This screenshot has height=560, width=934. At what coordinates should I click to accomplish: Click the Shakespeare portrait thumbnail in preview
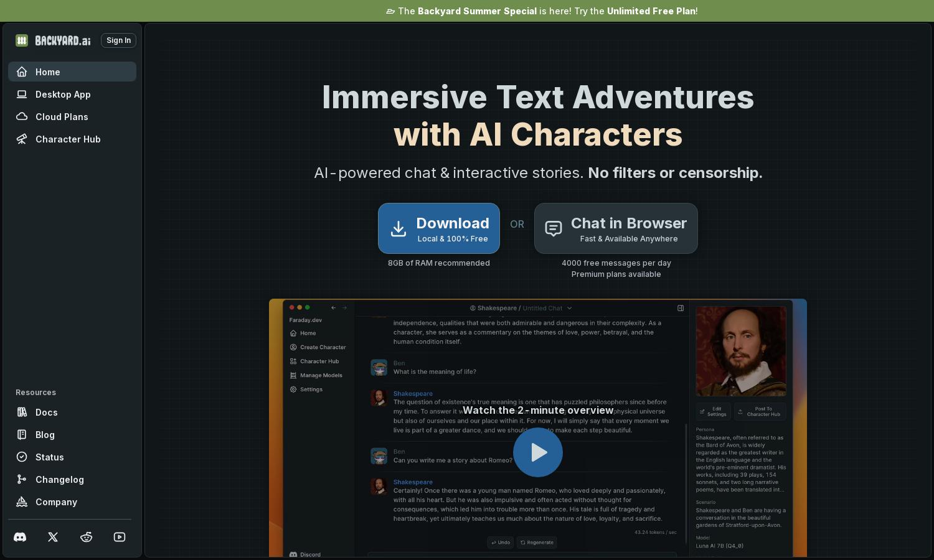(x=741, y=351)
